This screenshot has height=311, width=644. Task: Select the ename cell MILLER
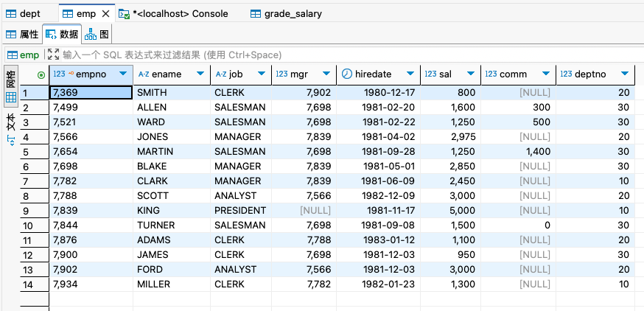pyautogui.click(x=172, y=284)
